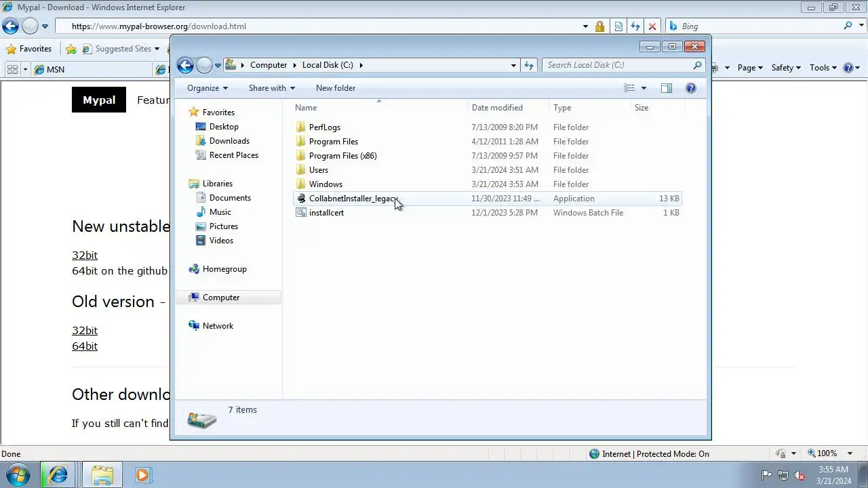Image resolution: width=868 pixels, height=488 pixels.
Task: Select the PerfLogs folder
Action: coord(324,127)
